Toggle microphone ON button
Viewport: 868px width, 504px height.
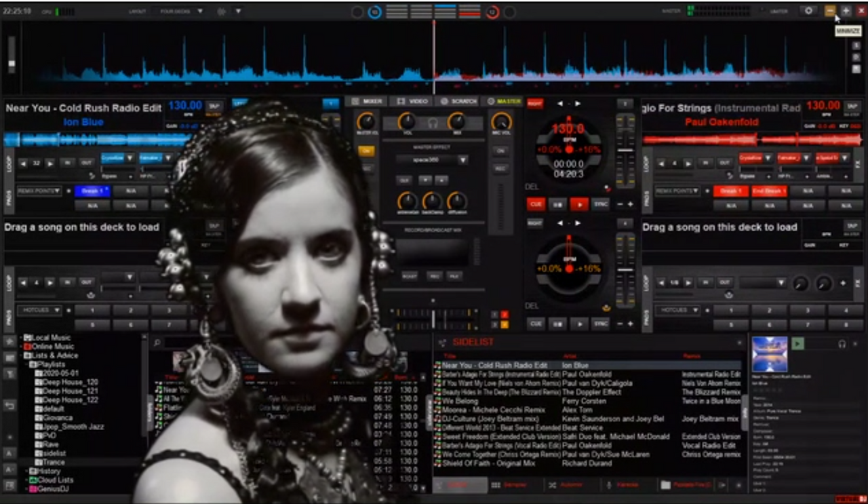pos(502,151)
